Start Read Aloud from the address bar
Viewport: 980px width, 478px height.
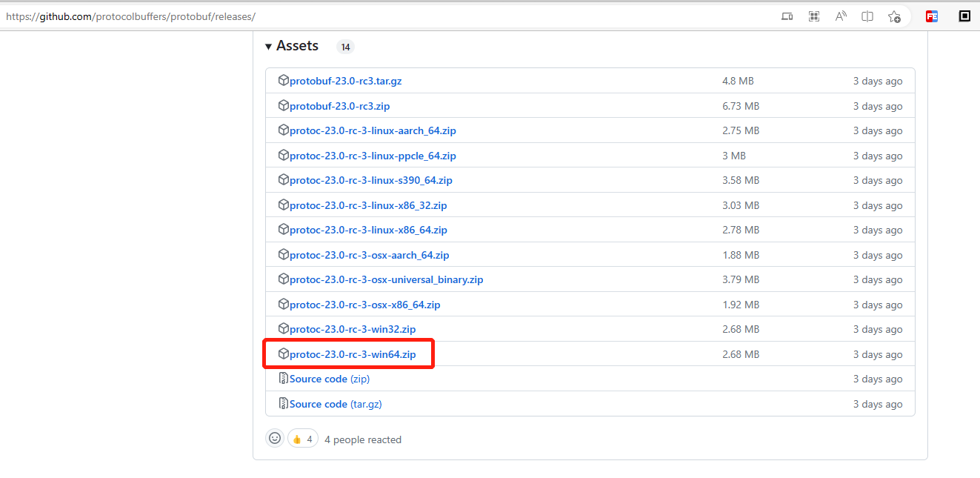coord(841,16)
